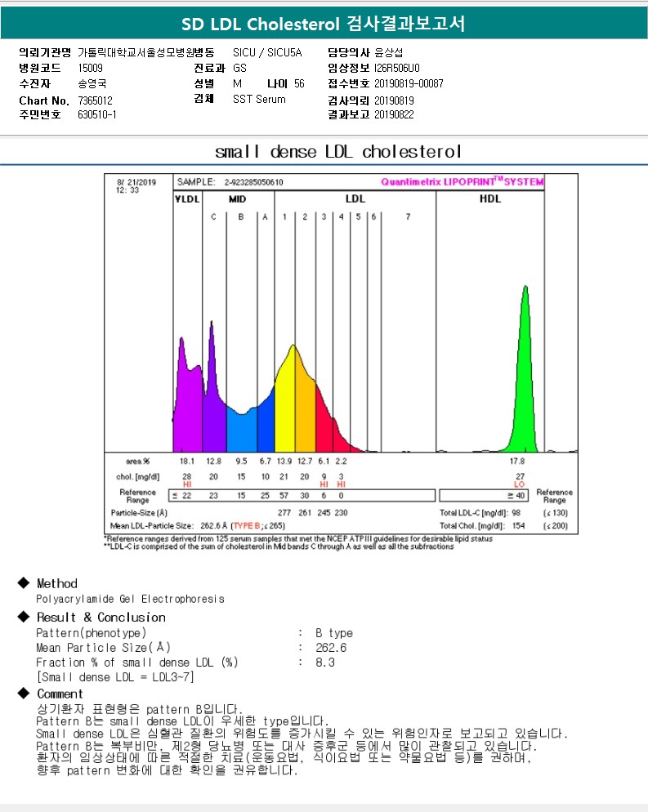Screen dimensions: 648x812
Task: Select Total Chol. value '154'
Action: [519, 525]
